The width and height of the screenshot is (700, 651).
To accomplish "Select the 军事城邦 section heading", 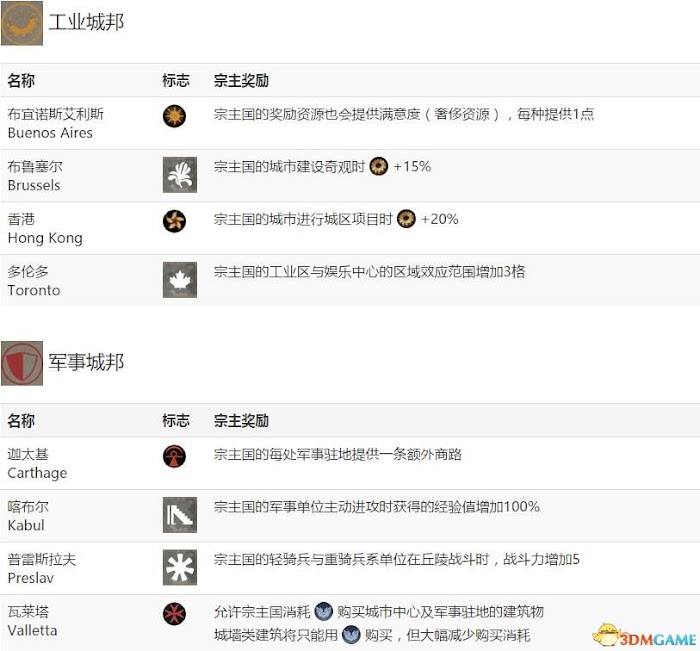I will 86,362.
